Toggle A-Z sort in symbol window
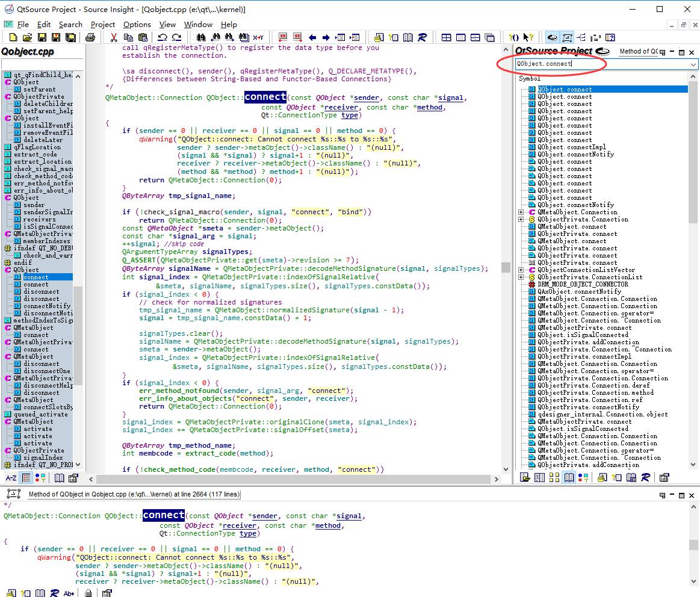Viewport: 700px width, 597px height. 11,478
